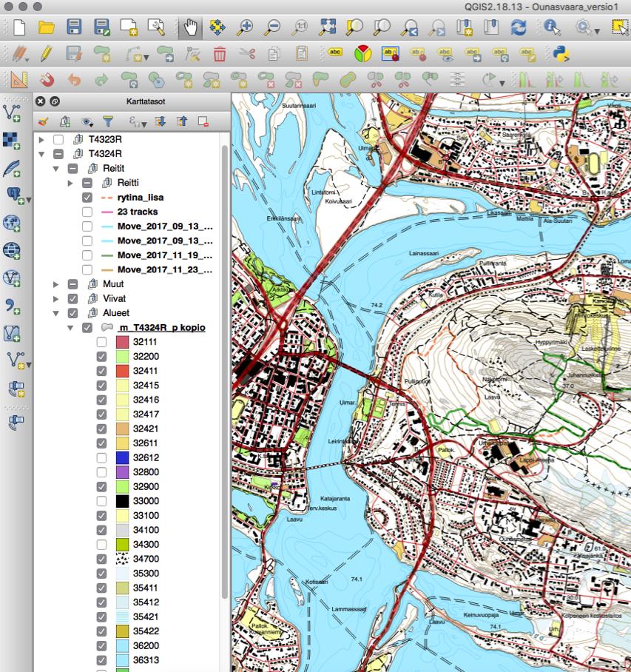The image size is (631, 672).
Task: Click the blue 32612 color swatch
Action: coord(123,457)
